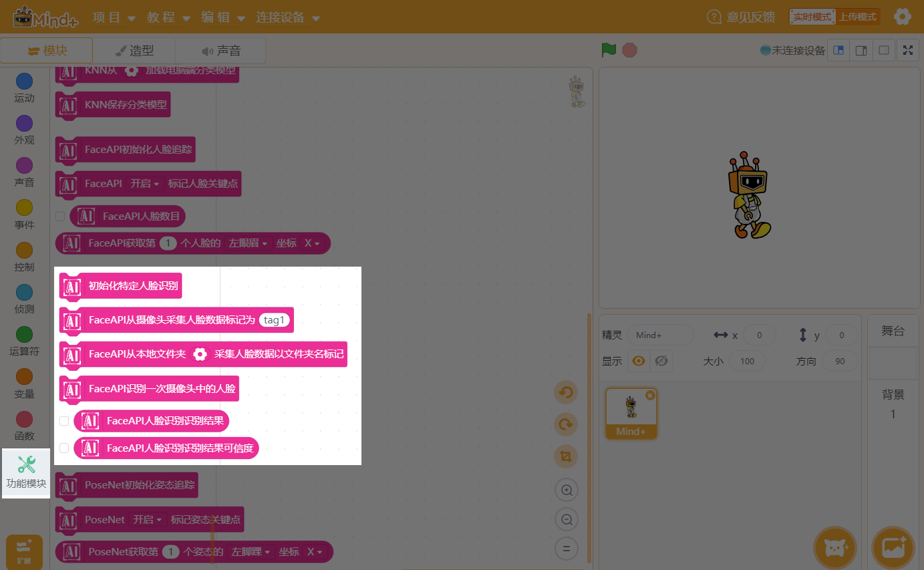Image resolution: width=924 pixels, height=570 pixels.
Task: Tick the FaceAPI人脸数目 checkbox
Action: [x=60, y=217]
